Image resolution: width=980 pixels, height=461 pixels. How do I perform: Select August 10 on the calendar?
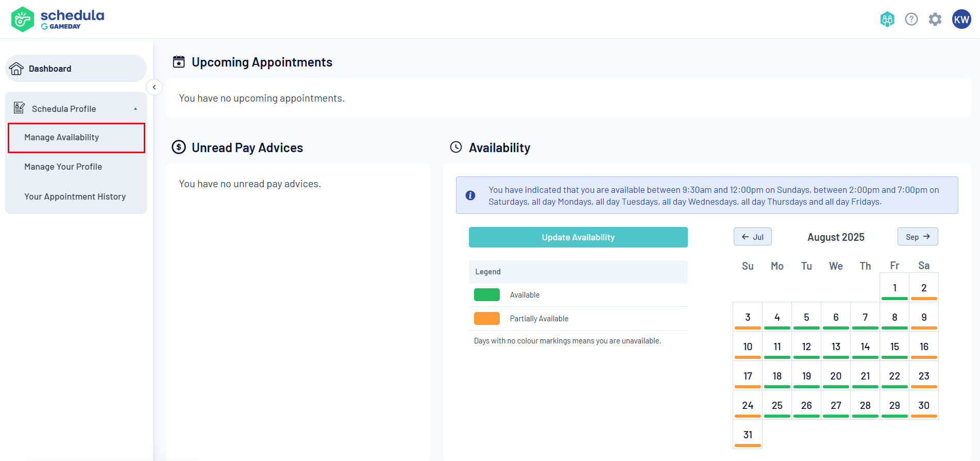[748, 347]
